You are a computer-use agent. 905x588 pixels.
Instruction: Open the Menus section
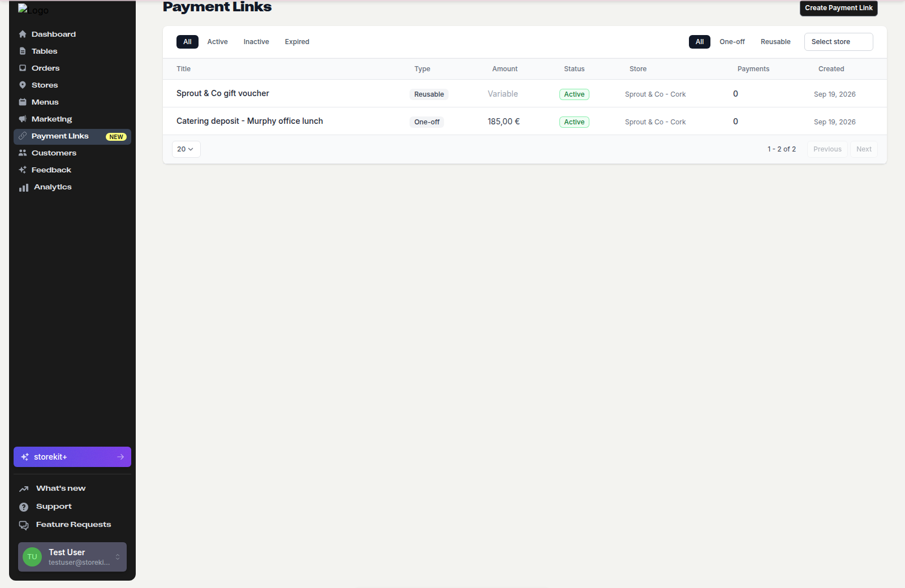tap(72, 102)
